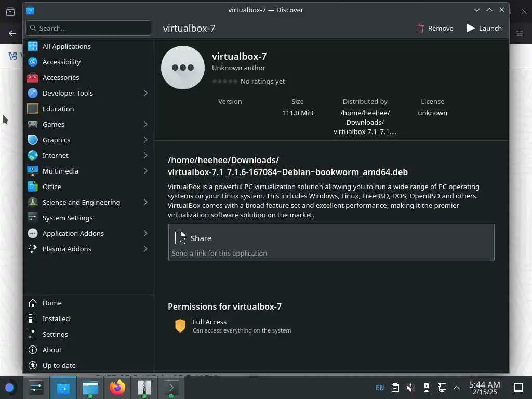The height and width of the screenshot is (399, 532).
Task: Open the application launcher in taskbar
Action: [x=9, y=388]
